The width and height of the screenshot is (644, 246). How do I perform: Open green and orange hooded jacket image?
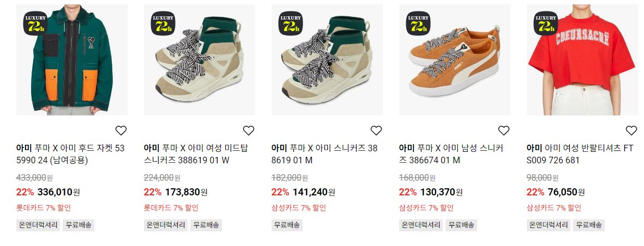(72, 60)
